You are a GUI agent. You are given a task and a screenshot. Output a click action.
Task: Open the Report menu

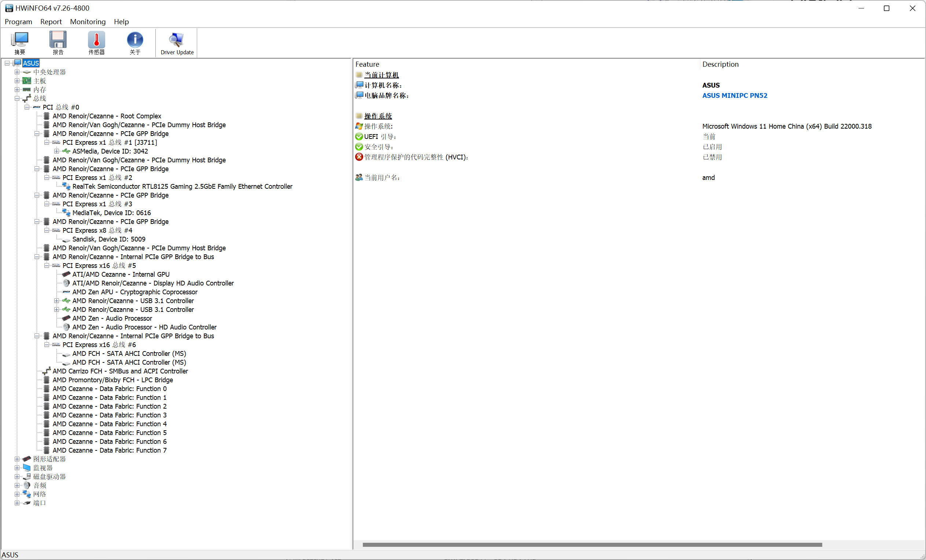point(51,22)
